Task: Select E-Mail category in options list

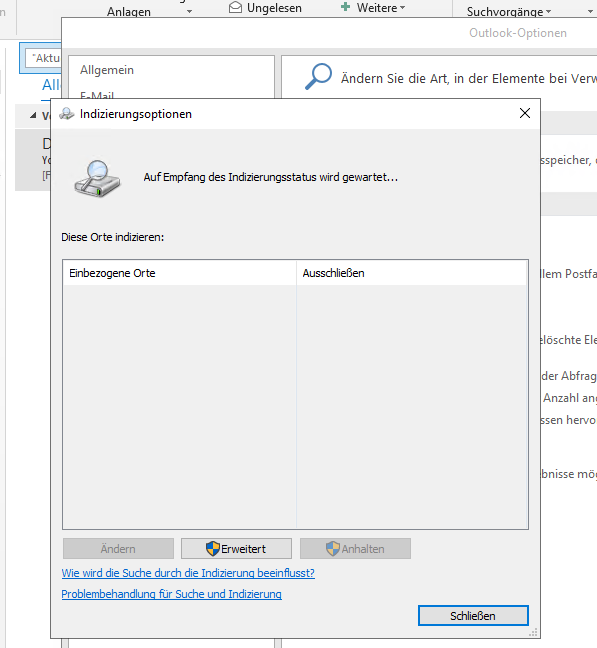Action: 97,95
